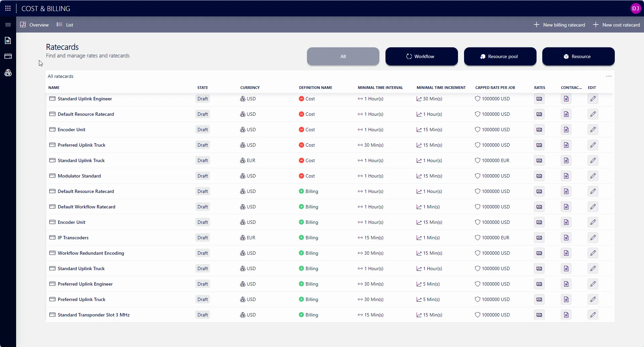The width and height of the screenshot is (644, 347).
Task: Open contract icon for Encoder Unit cost row
Action: (566, 130)
